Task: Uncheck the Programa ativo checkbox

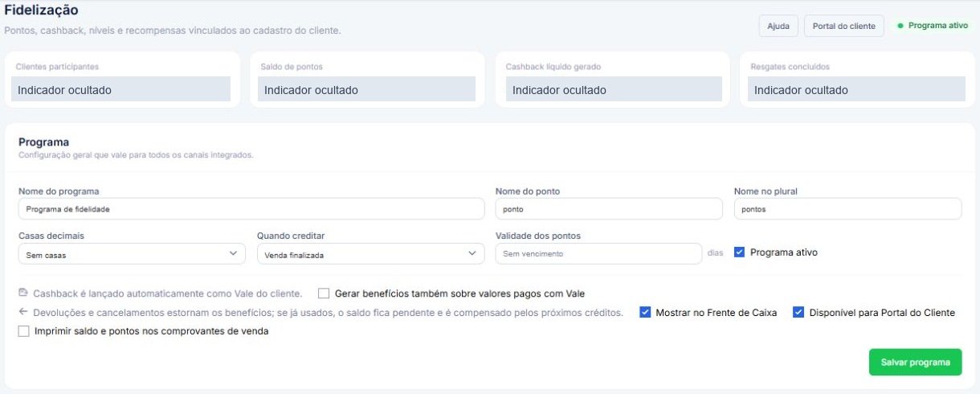Action: [740, 252]
